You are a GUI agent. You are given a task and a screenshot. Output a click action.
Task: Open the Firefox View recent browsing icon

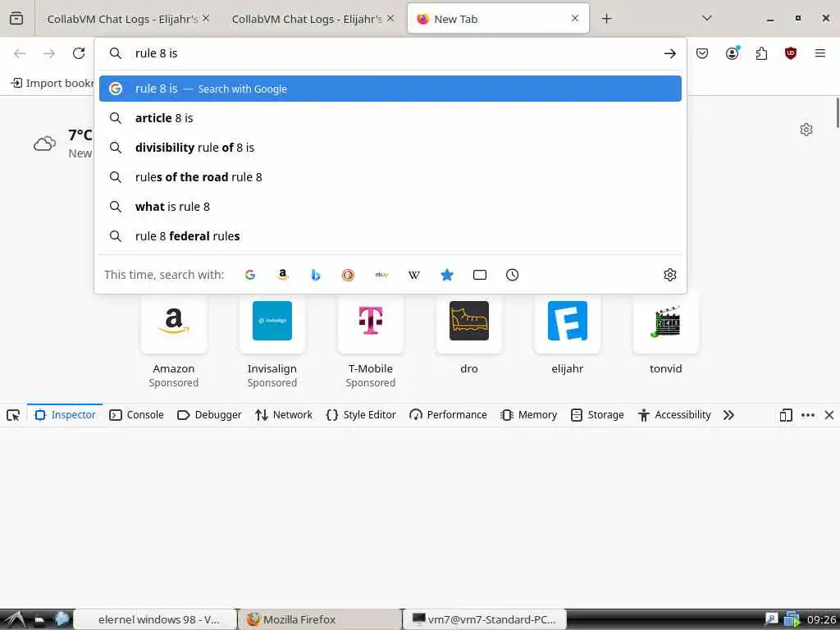coord(16,19)
